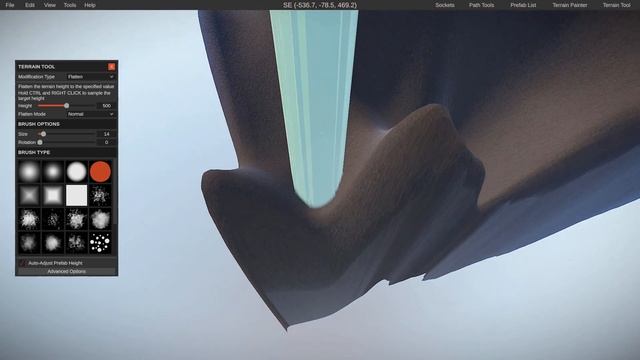Click the 'BRUSH OPTIONS' section header
This screenshot has width=640, height=360.
click(x=39, y=124)
